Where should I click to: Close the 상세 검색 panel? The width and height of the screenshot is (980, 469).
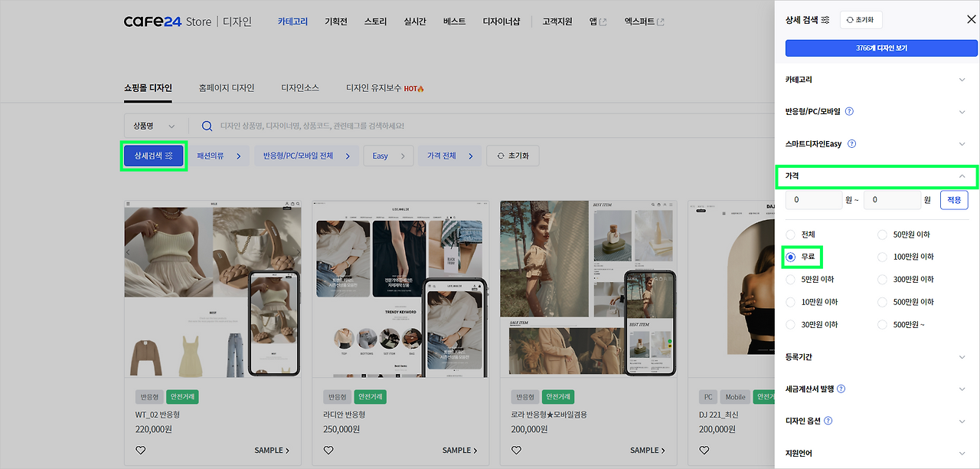click(971, 19)
